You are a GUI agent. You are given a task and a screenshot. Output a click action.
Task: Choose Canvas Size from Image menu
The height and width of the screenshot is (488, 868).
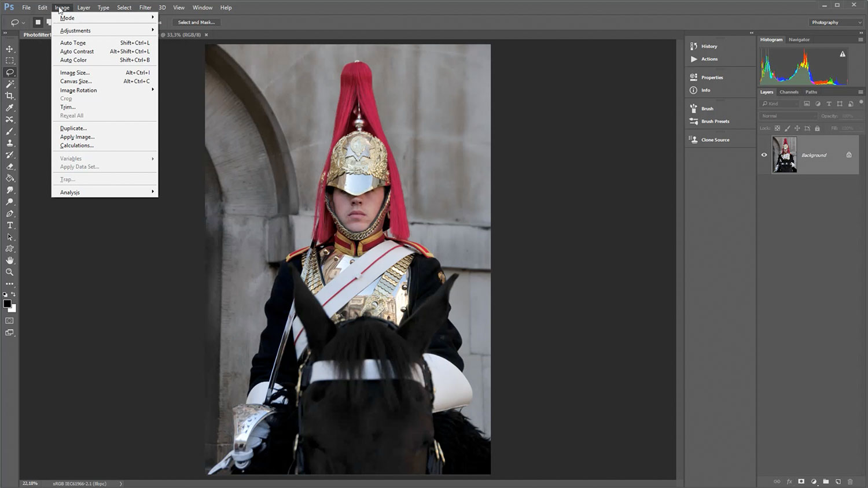(76, 82)
